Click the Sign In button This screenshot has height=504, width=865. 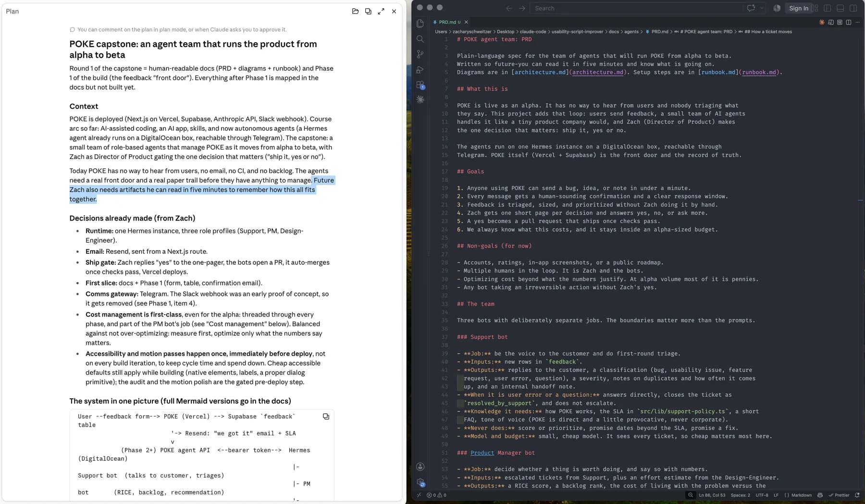[x=798, y=8]
